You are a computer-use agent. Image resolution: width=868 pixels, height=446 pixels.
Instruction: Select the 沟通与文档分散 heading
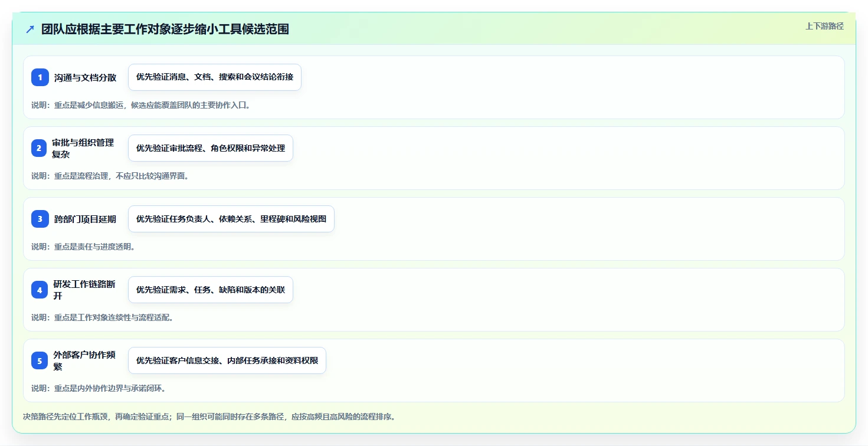tap(86, 77)
